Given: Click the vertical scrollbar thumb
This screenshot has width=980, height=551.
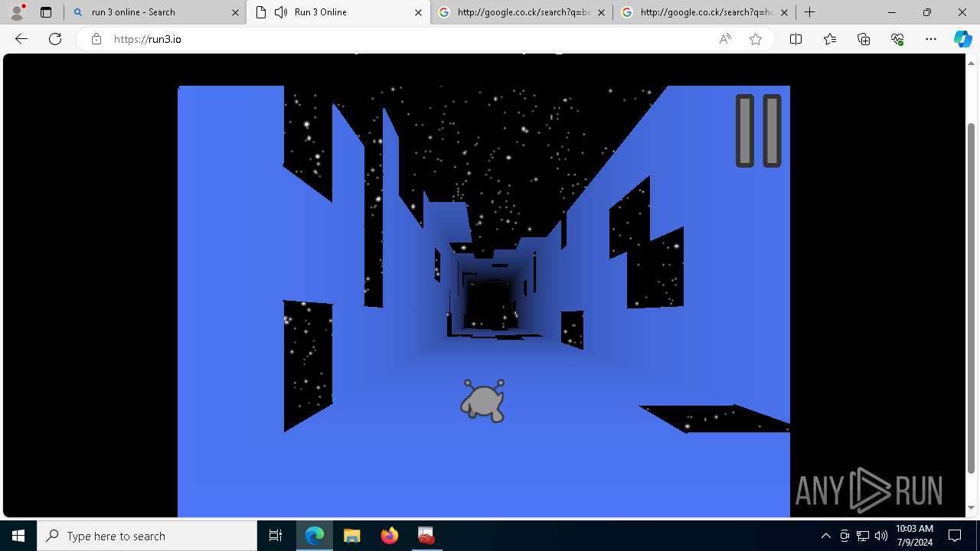Looking at the screenshot, I should point(972,298).
